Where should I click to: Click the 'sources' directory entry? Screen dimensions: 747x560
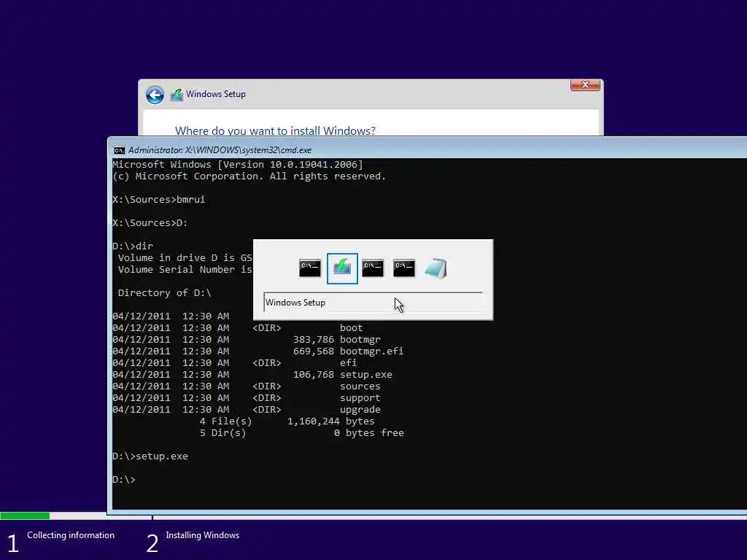(360, 386)
